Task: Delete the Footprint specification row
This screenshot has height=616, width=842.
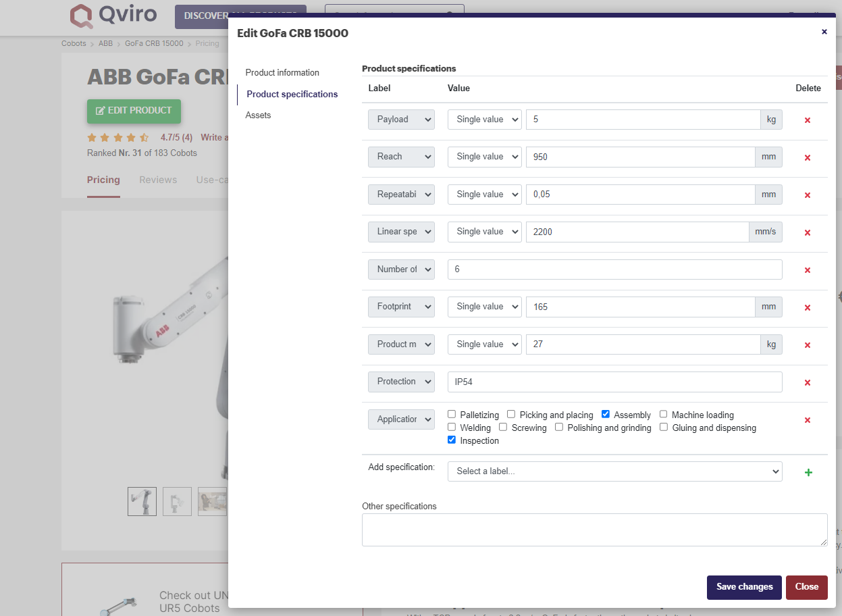Action: click(x=807, y=307)
